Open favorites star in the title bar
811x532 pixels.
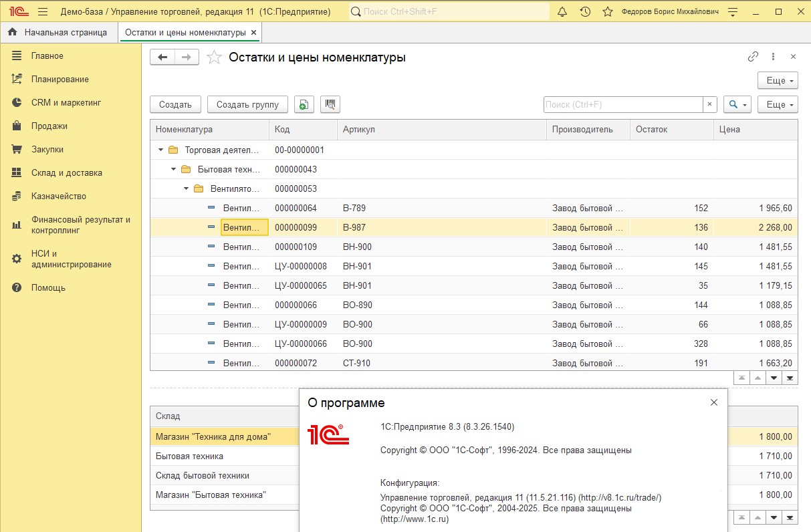[x=608, y=11]
